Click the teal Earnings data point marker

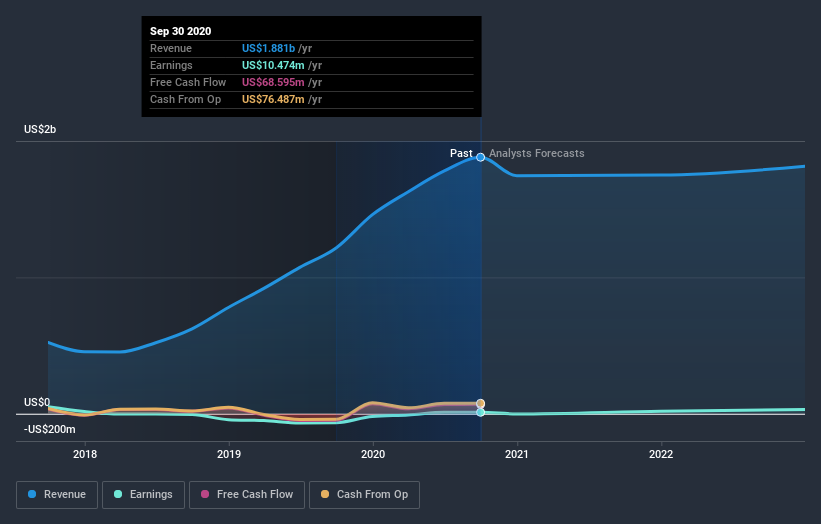tap(480, 412)
